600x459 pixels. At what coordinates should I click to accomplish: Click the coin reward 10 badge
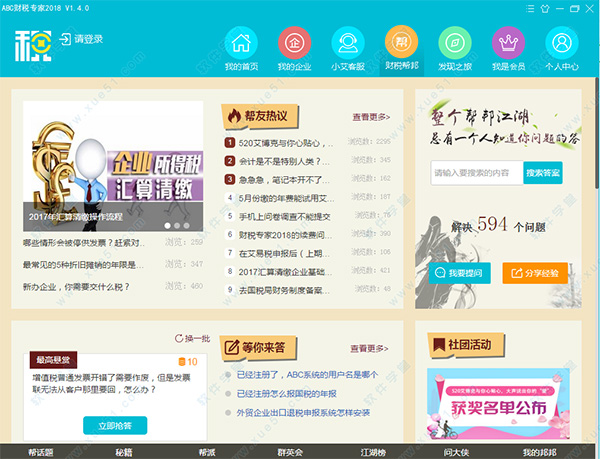point(188,361)
